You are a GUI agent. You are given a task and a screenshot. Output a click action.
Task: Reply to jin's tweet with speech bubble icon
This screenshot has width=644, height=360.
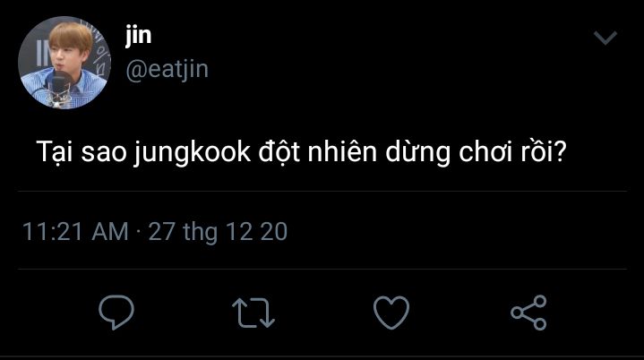click(116, 312)
